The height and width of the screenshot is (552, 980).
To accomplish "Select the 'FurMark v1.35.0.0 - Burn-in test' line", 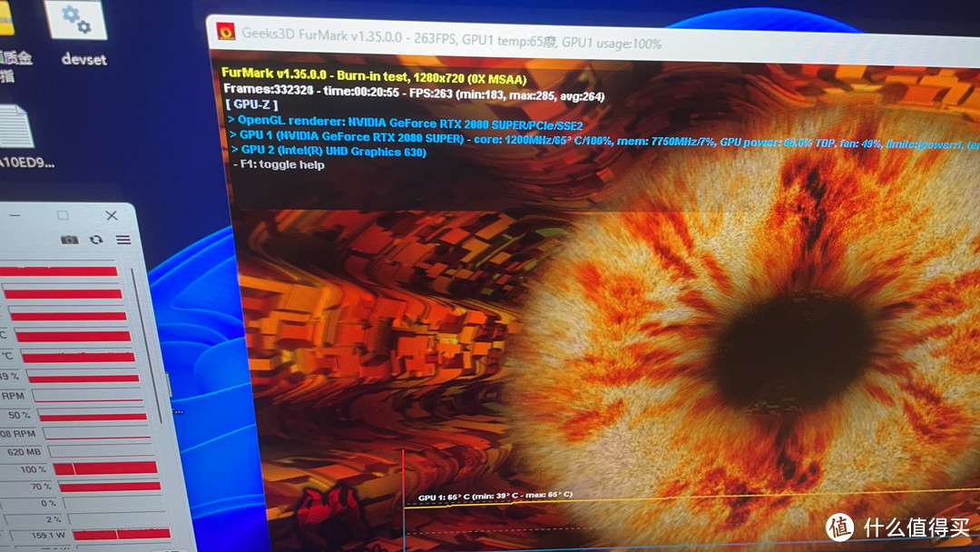I will (375, 75).
